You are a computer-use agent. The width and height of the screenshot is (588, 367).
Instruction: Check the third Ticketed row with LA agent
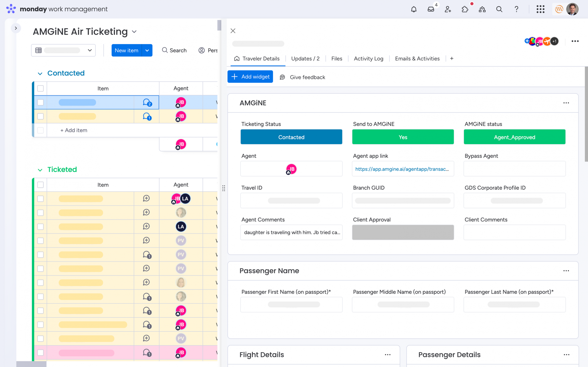40,227
